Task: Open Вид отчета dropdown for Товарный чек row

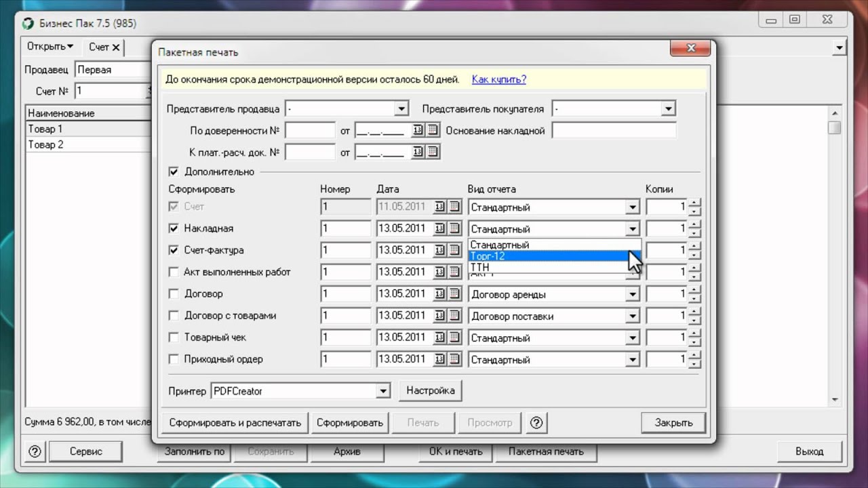Action: [x=633, y=338]
